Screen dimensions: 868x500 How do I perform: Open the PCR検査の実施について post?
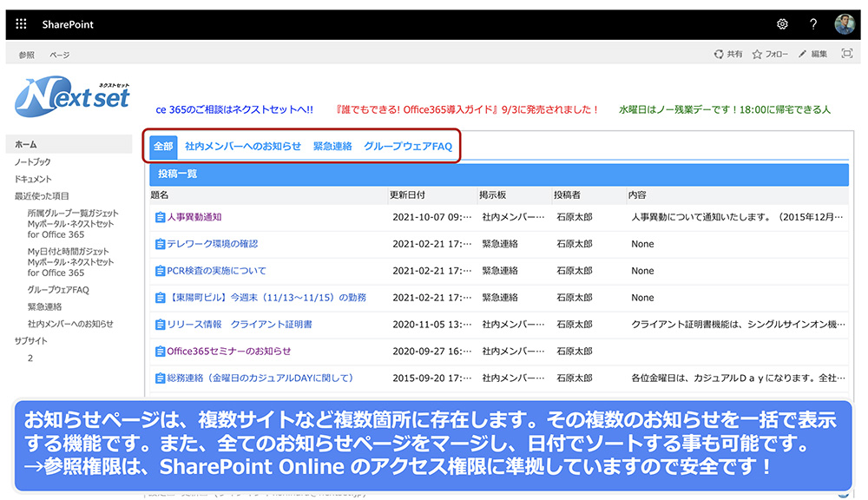coord(216,271)
